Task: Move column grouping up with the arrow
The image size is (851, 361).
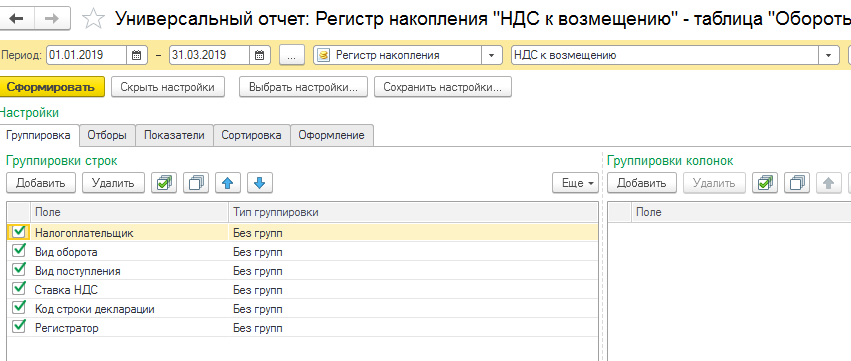Action: (829, 183)
